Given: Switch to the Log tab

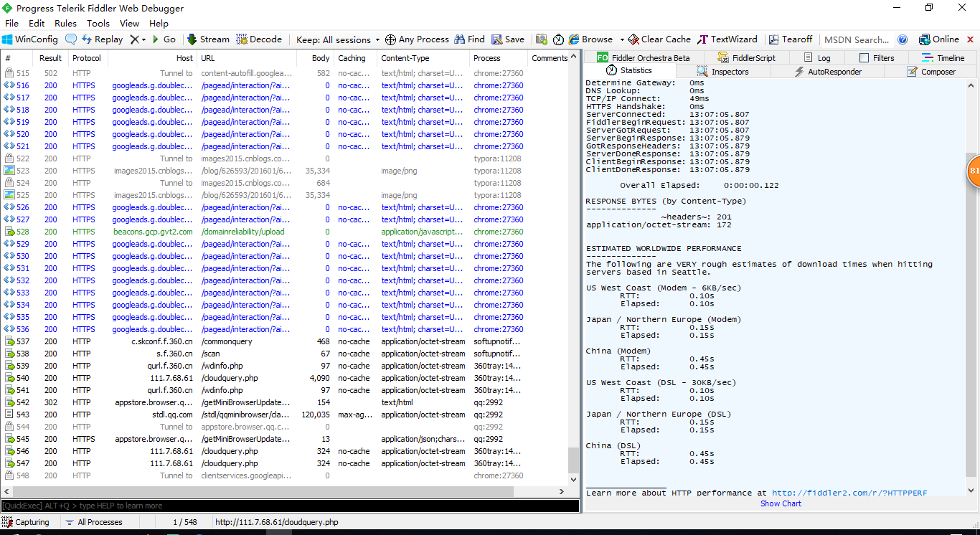Looking at the screenshot, I should (817, 58).
